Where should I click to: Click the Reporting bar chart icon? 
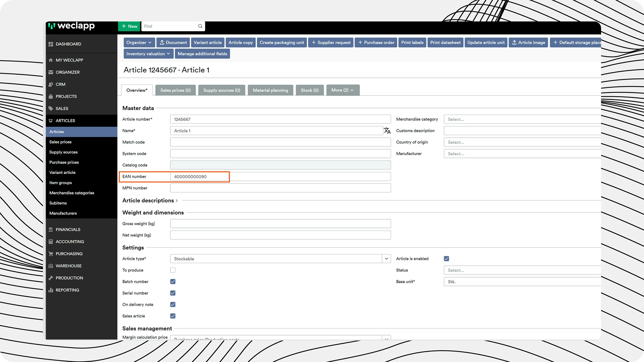51,290
